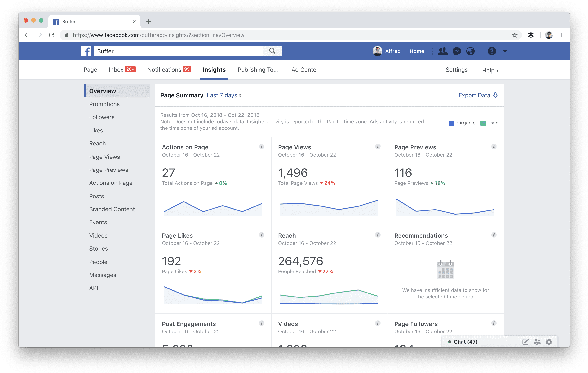588x373 pixels.
Task: Click the Publishing Tools menu item
Action: coord(257,69)
